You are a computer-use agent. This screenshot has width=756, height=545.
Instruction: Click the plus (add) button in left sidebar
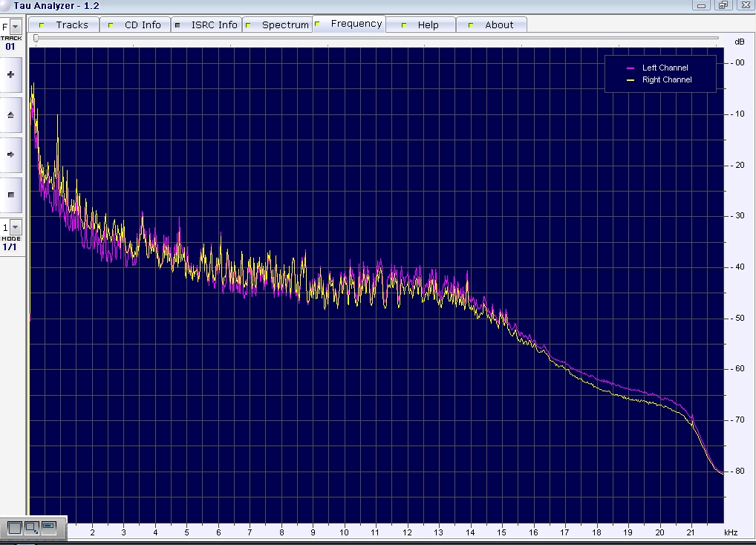(x=11, y=75)
